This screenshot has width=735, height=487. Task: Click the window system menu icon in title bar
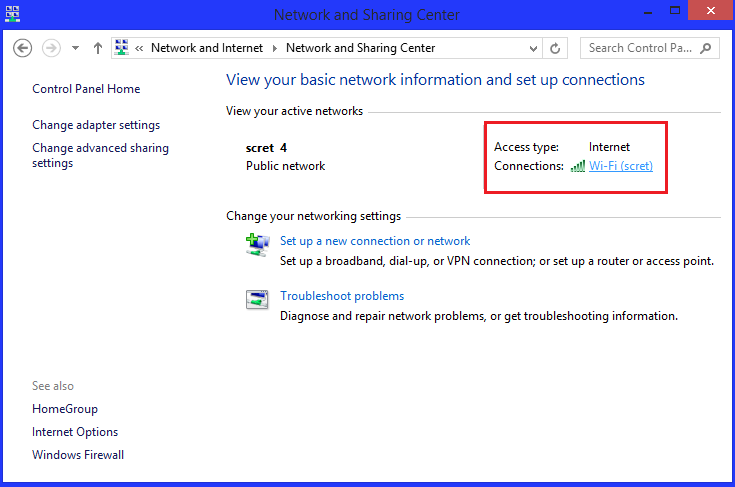point(13,14)
